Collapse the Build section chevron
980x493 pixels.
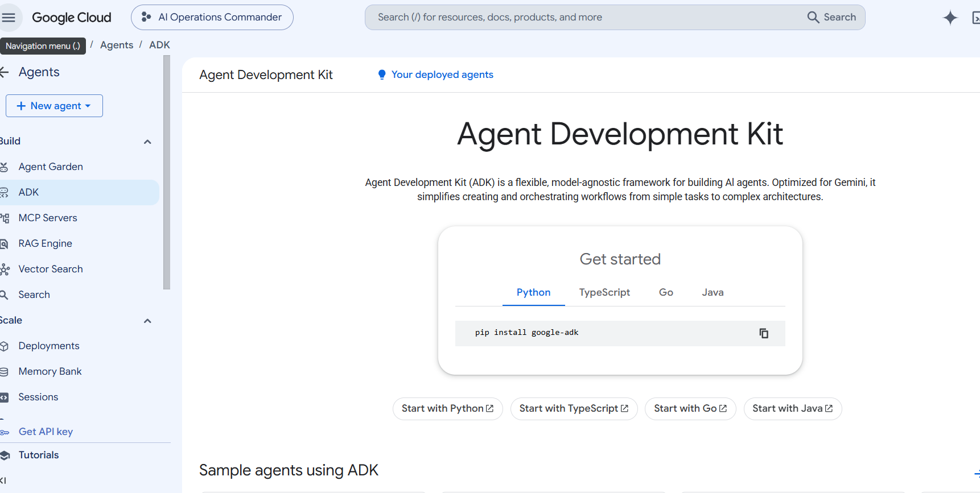[147, 142]
